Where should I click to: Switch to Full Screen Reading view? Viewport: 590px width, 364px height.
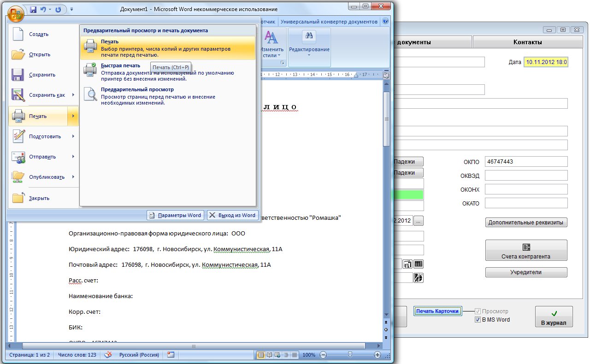pos(269,355)
